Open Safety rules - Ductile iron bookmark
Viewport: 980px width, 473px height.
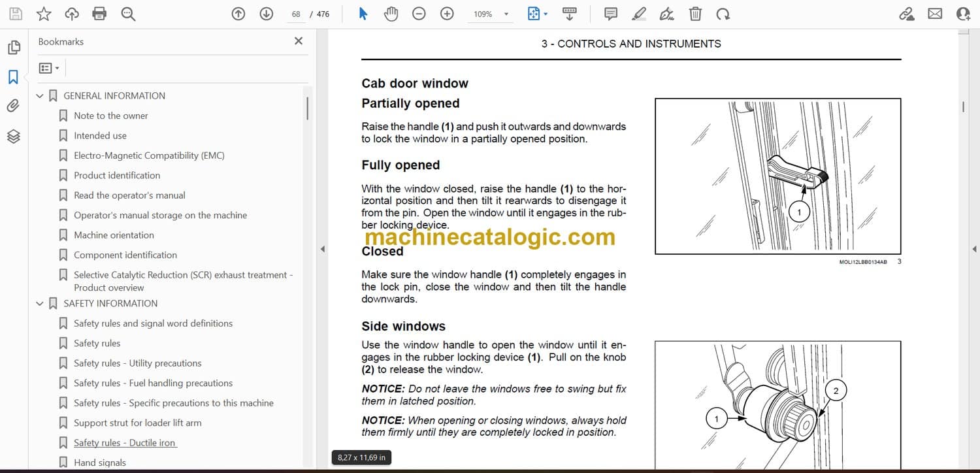pyautogui.click(x=125, y=443)
